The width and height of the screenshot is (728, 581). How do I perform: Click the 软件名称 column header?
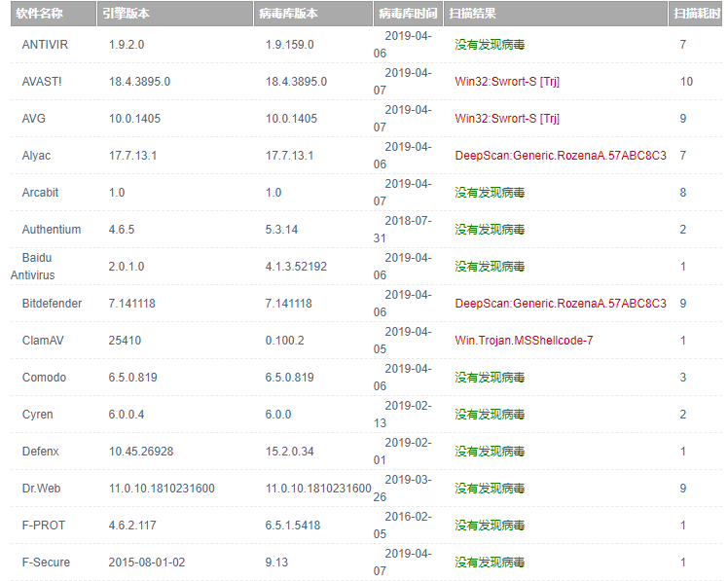(54, 14)
